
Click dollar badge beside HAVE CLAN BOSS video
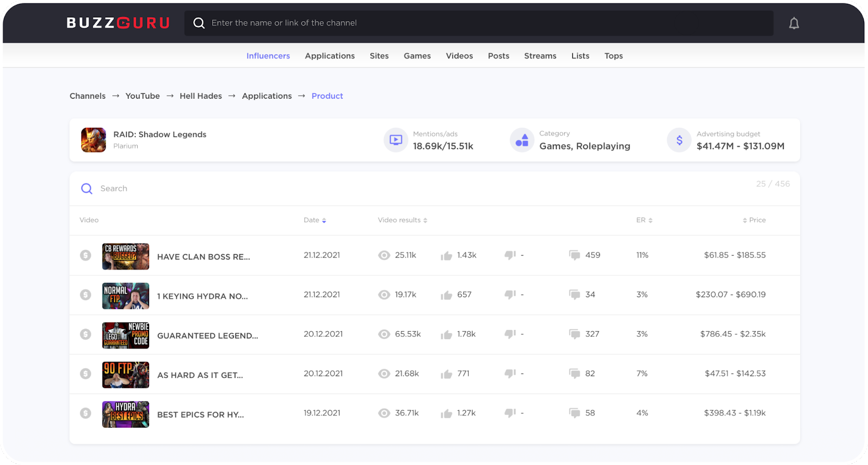point(86,255)
